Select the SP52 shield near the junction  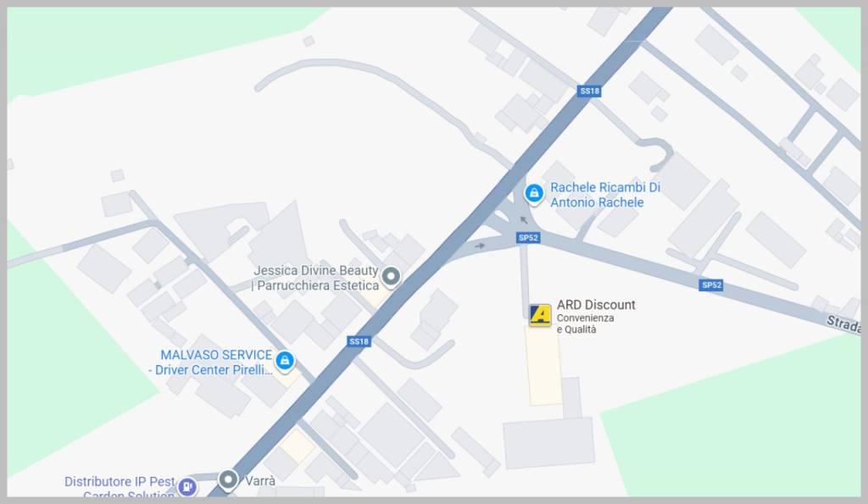[x=527, y=237]
